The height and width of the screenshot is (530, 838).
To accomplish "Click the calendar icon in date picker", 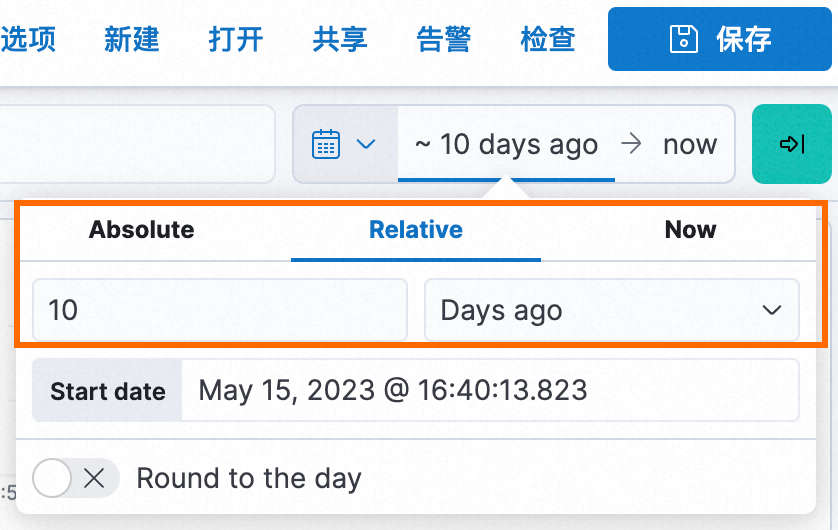I will [x=327, y=144].
